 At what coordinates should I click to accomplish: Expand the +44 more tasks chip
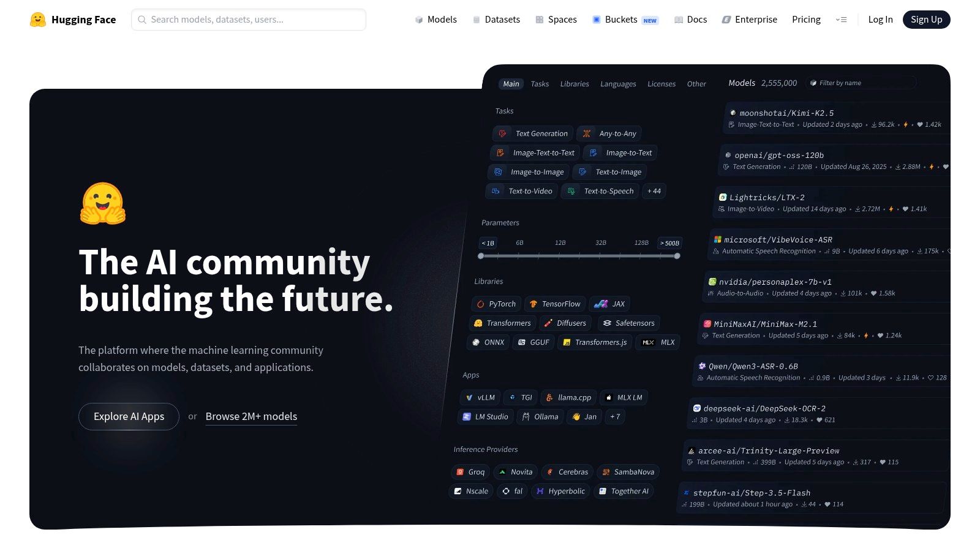654,191
